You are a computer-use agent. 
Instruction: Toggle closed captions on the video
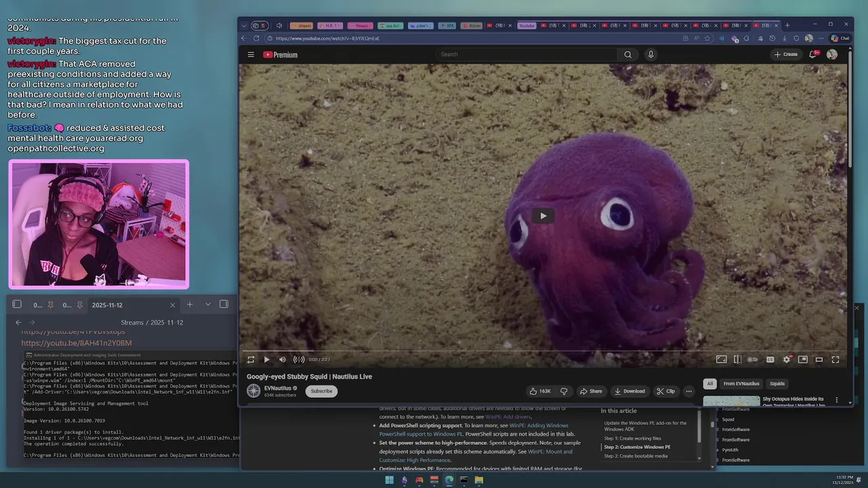pyautogui.click(x=770, y=359)
